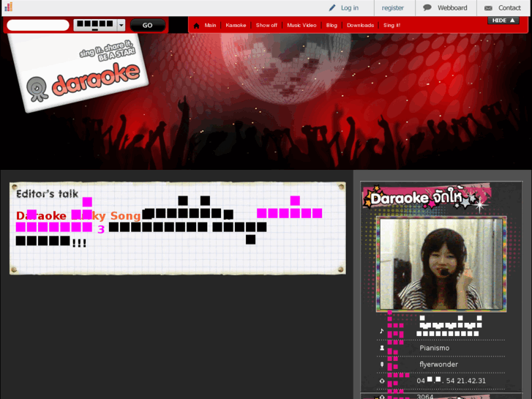The image size is (532, 399).
Task: Click the view count 3064
Action: pyautogui.click(x=425, y=396)
